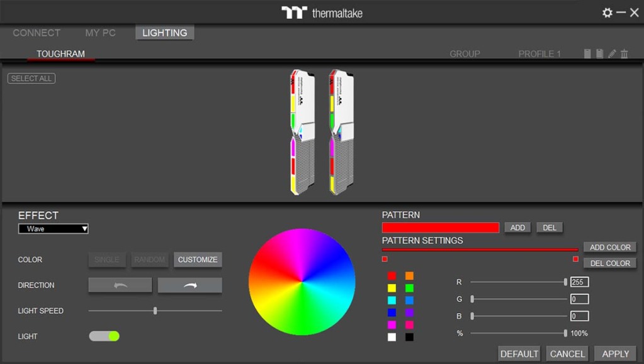This screenshot has height=364, width=644.
Task: Pick the dark blue preset swatch
Action: 392,312
